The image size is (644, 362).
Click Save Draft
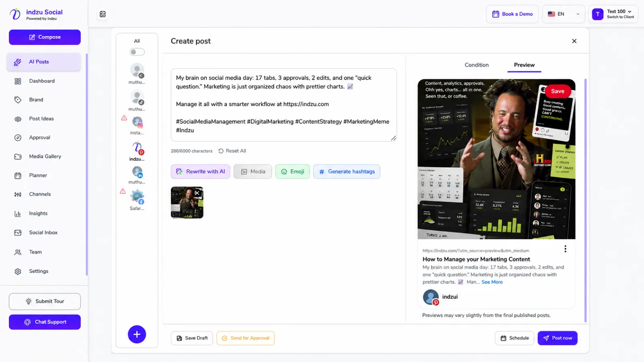click(192, 338)
